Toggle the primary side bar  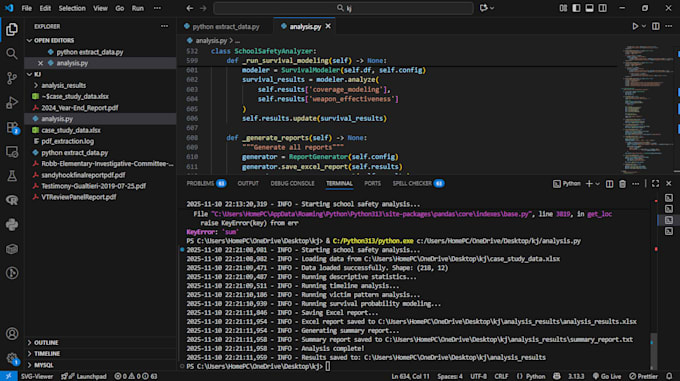pos(576,8)
